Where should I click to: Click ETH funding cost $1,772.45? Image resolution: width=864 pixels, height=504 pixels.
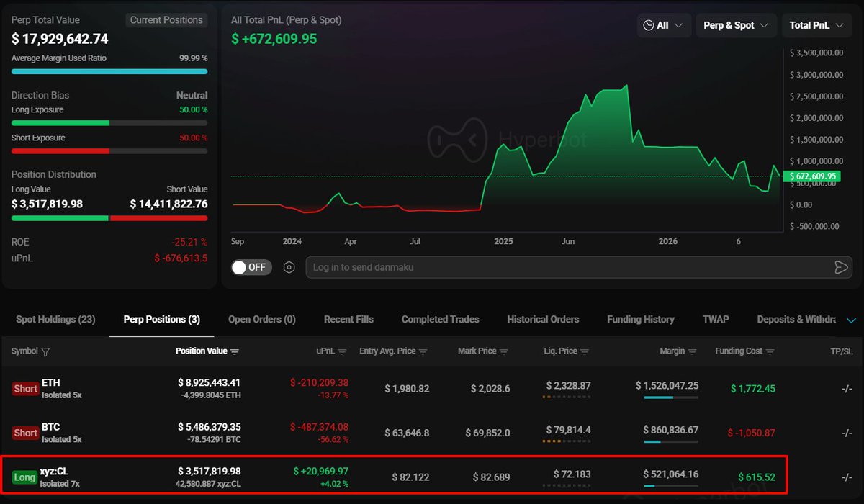click(x=752, y=389)
